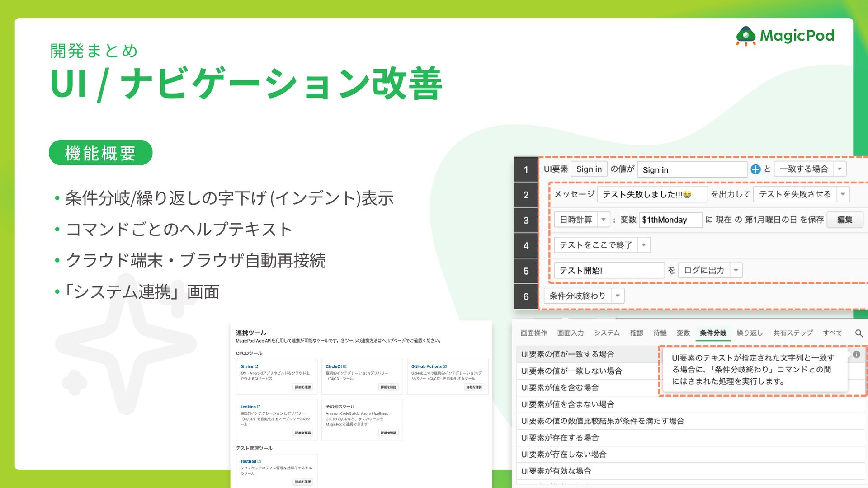Select the 待機 tab
868x488 pixels.
pos(660,333)
